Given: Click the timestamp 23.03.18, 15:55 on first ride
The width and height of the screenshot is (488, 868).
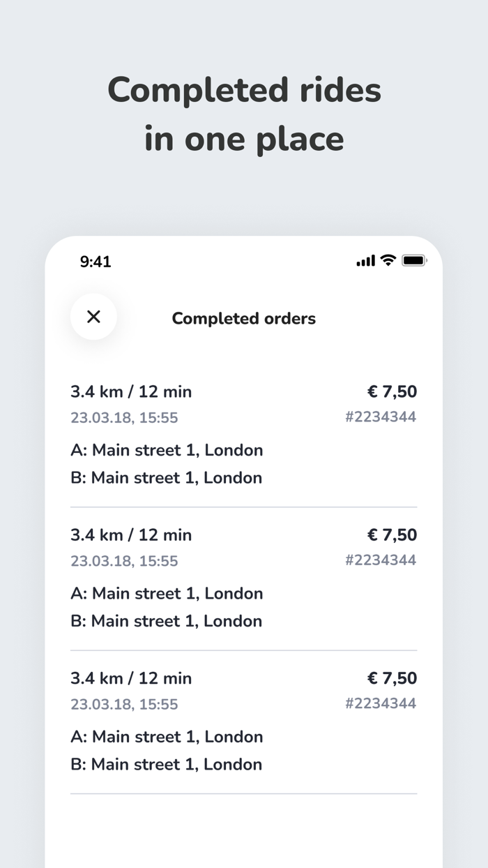Looking at the screenshot, I should 124,417.
